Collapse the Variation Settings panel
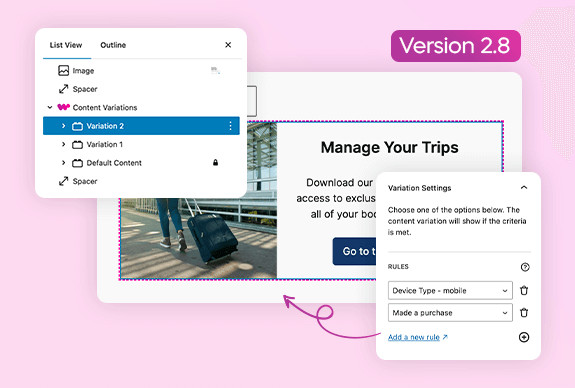The width and height of the screenshot is (575, 388). [x=524, y=187]
